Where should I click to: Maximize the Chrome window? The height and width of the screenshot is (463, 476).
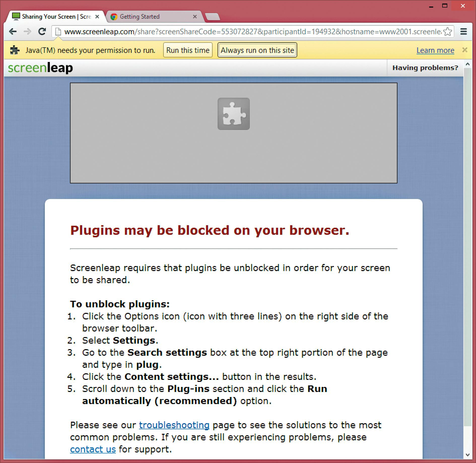pos(445,6)
